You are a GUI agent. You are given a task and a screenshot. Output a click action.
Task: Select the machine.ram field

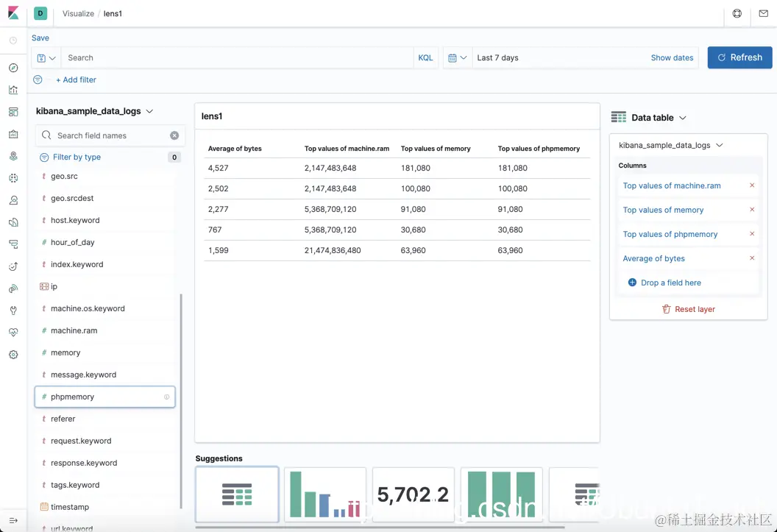click(x=105, y=330)
